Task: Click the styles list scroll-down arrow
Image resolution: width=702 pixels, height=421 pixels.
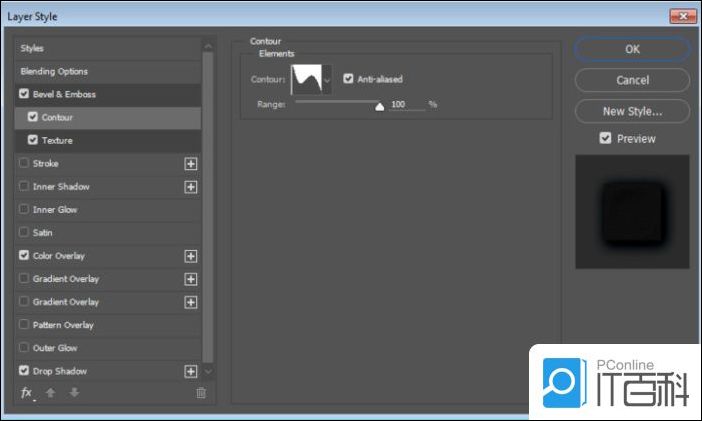Action: click(208, 371)
